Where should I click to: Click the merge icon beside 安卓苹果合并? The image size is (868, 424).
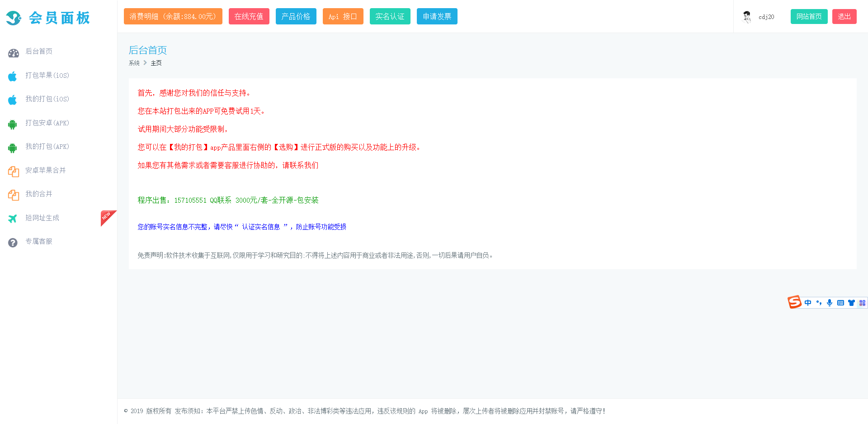(13, 172)
